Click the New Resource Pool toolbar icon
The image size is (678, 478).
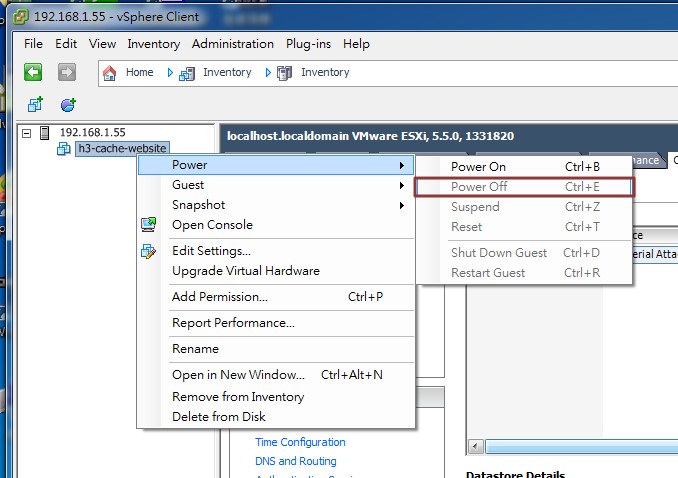pyautogui.click(x=68, y=105)
